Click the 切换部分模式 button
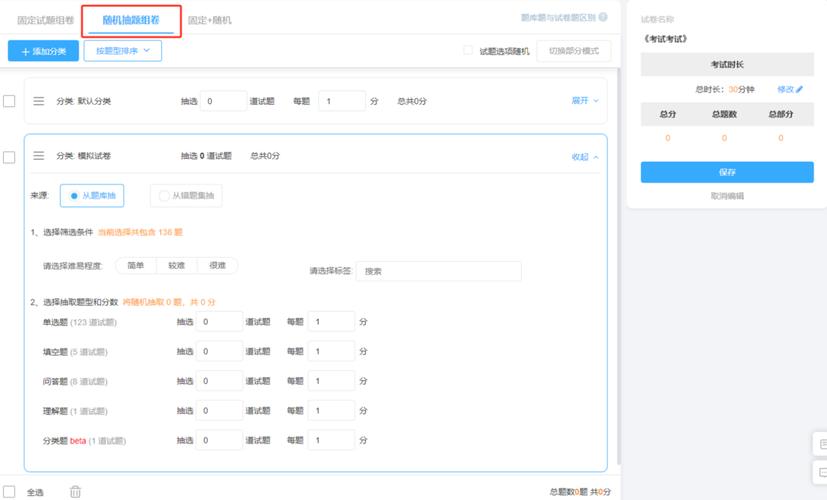The width and height of the screenshot is (827, 500). coord(574,51)
